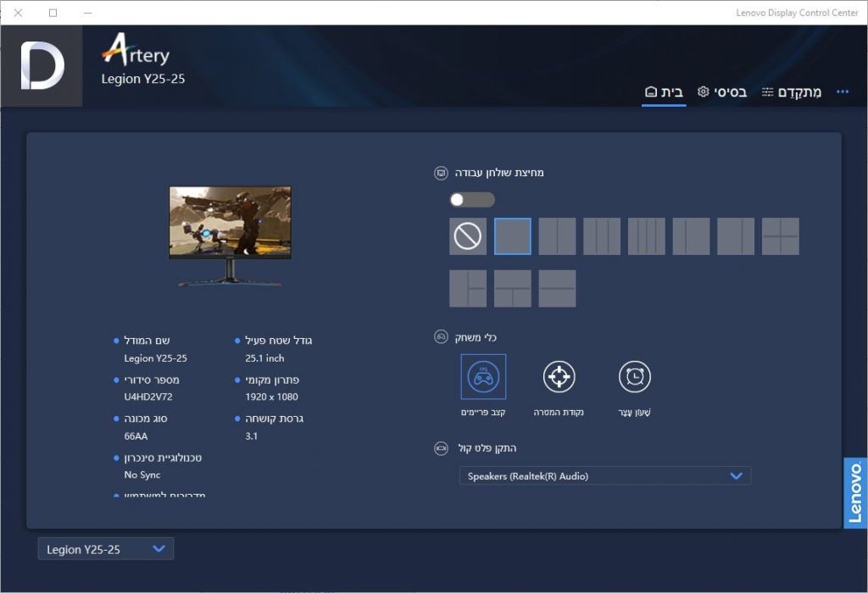Click the Artery brand logo

(x=136, y=50)
